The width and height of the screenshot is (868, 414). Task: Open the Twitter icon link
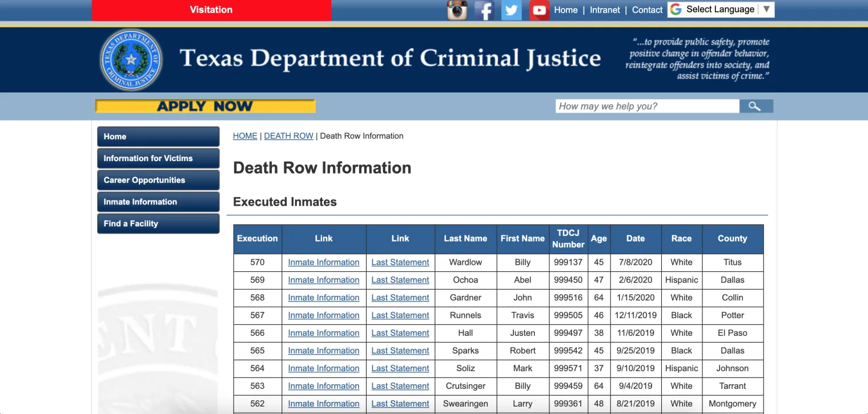[x=512, y=10]
